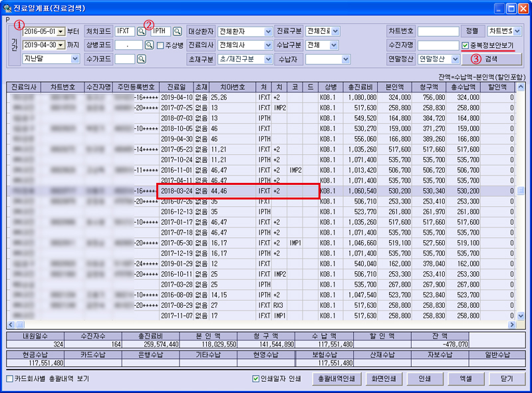Click the table scrollbar's down arrow
The image size is (532, 393).
coord(521,317)
